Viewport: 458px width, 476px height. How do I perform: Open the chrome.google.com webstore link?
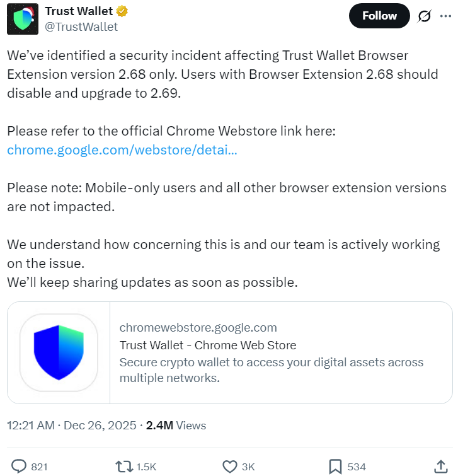click(122, 149)
